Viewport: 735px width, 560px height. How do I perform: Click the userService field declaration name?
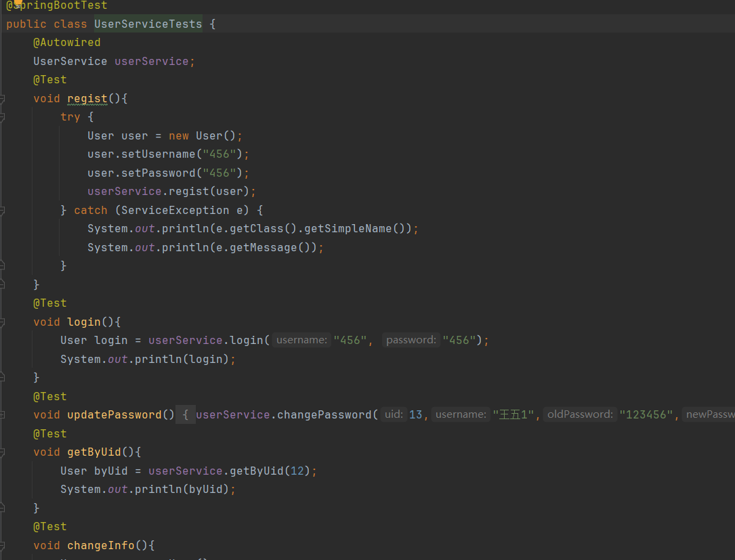tap(152, 62)
